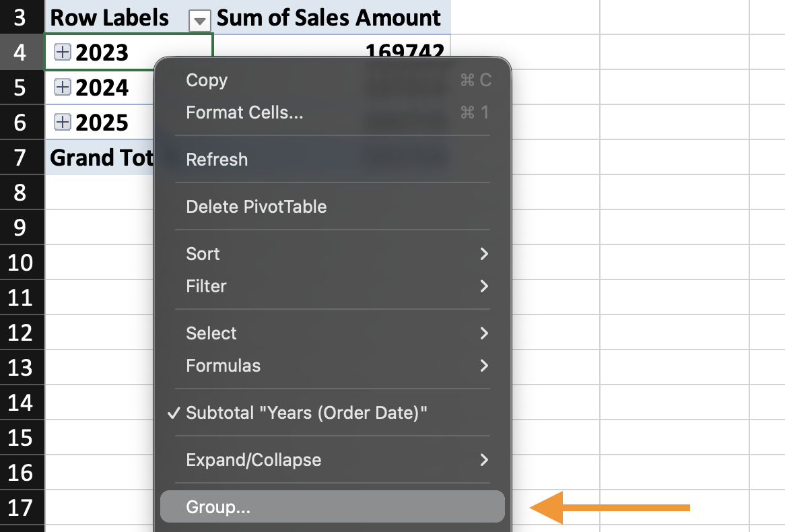Open the Expand/Collapse submenu

(x=253, y=460)
